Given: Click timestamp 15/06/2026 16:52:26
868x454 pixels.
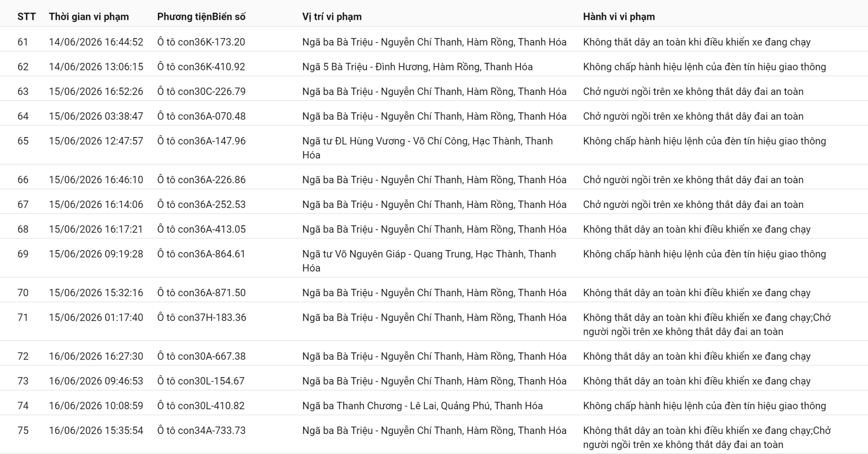Looking at the screenshot, I should (x=96, y=91).
